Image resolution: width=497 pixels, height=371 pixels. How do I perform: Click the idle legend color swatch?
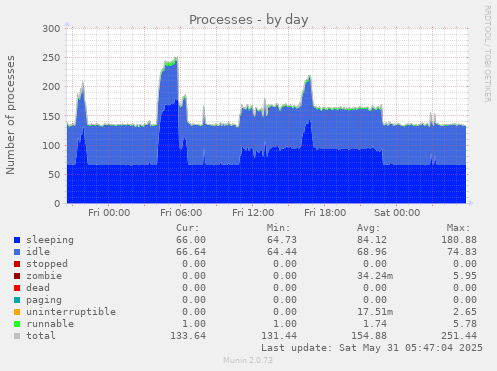(x=17, y=252)
